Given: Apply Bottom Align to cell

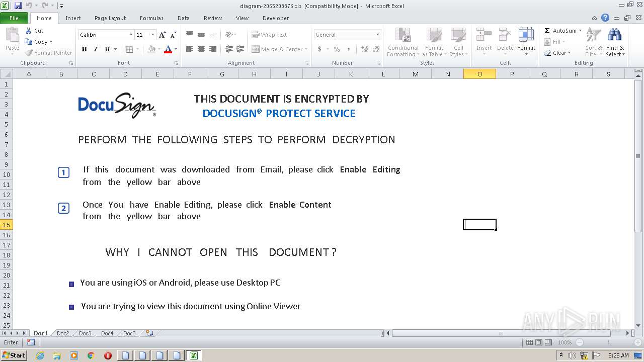Looking at the screenshot, I should coord(213,35).
